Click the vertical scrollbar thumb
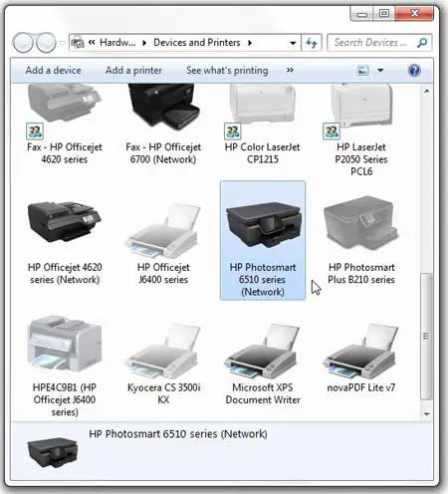Viewport: 448px width, 494px height. 427,336
